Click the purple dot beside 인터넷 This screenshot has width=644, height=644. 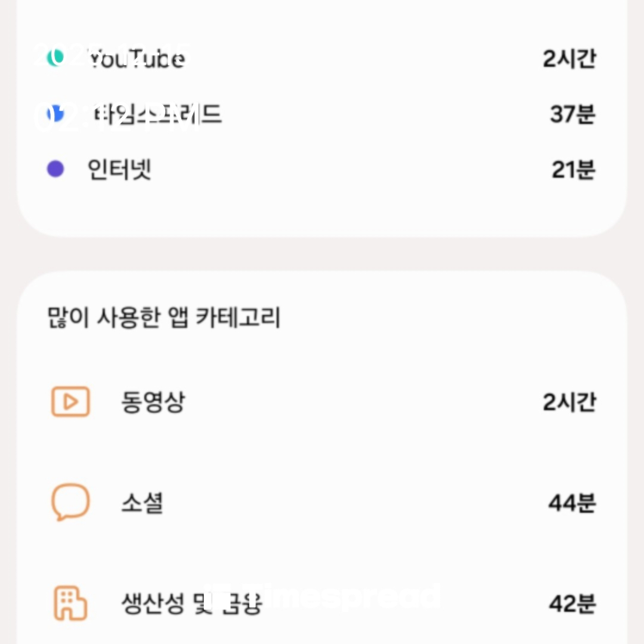55,169
